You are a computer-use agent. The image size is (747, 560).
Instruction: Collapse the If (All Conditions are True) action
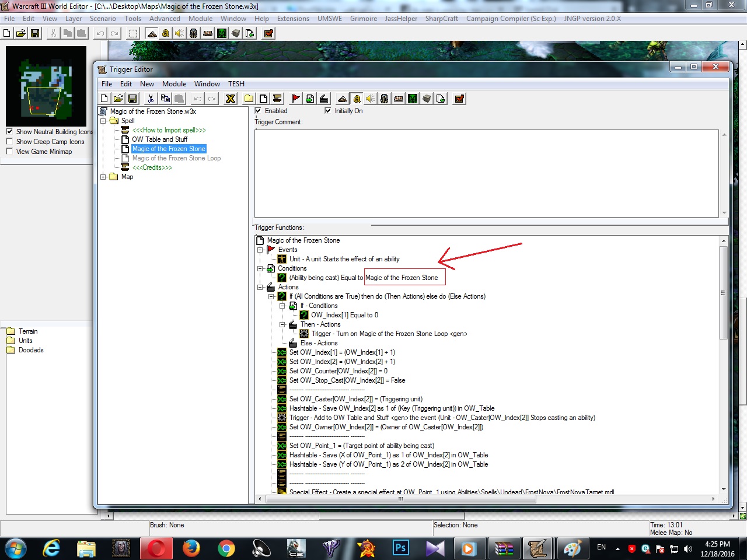pos(271,296)
